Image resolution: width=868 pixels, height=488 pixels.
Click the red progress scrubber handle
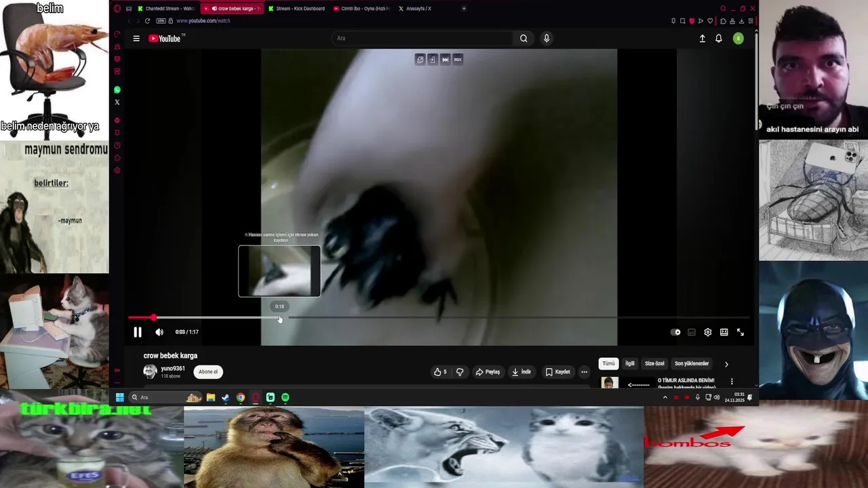coord(154,317)
